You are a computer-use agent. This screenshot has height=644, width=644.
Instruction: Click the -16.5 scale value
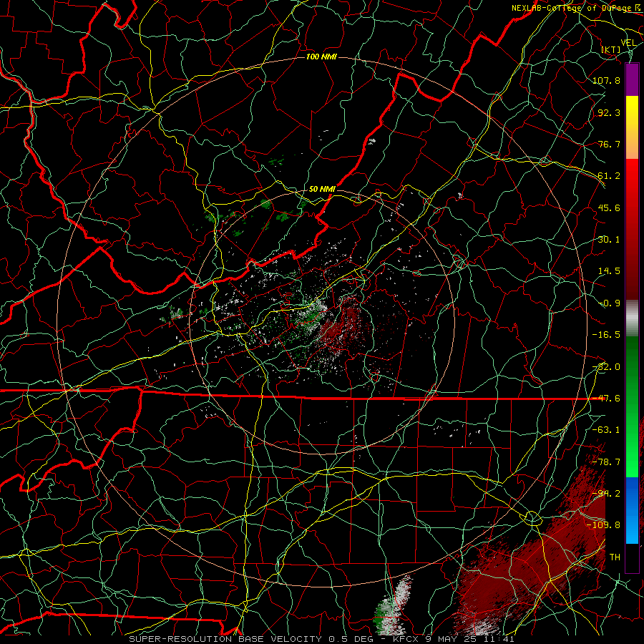tap(606, 335)
